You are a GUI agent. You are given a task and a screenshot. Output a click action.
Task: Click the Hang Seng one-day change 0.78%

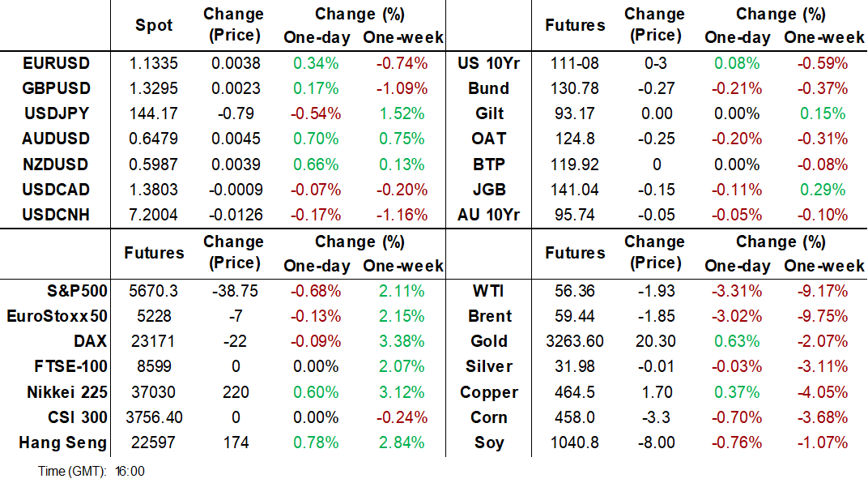(317, 442)
